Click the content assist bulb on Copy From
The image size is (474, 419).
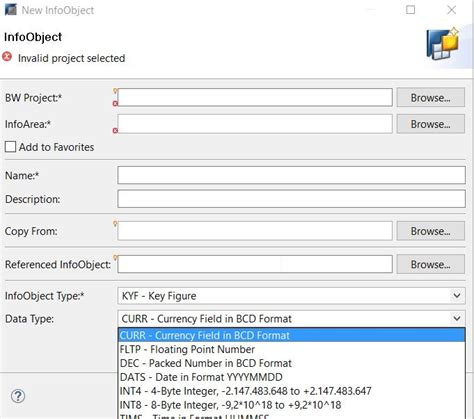coord(115,224)
